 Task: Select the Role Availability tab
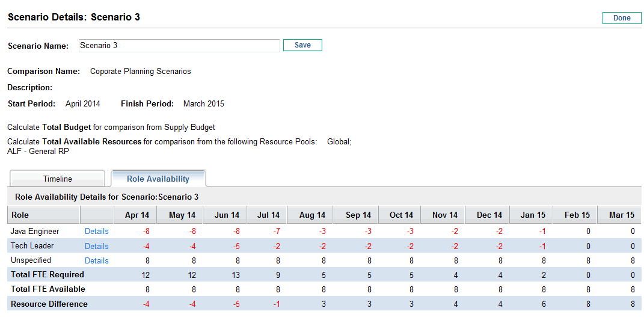pos(158,179)
